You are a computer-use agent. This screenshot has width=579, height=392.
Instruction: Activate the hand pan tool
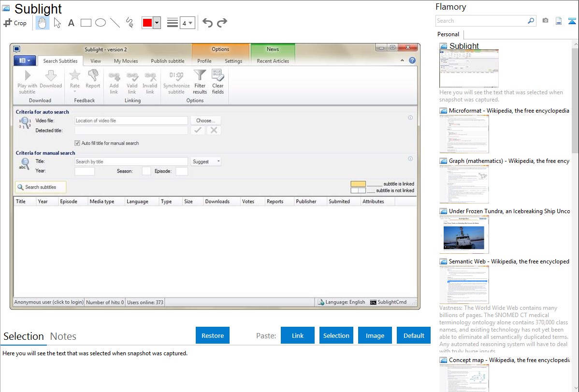coord(43,23)
